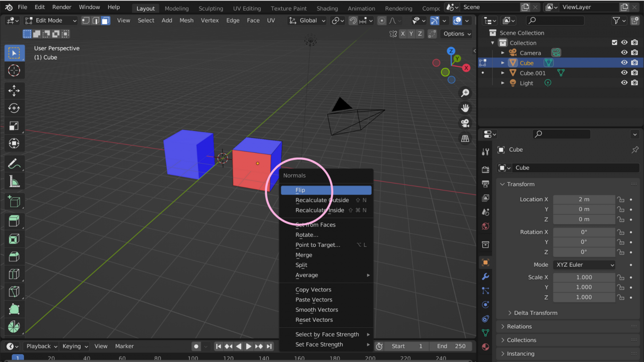Disable the Light in renders via camera toggle
This screenshot has height=362, width=644.
635,82
